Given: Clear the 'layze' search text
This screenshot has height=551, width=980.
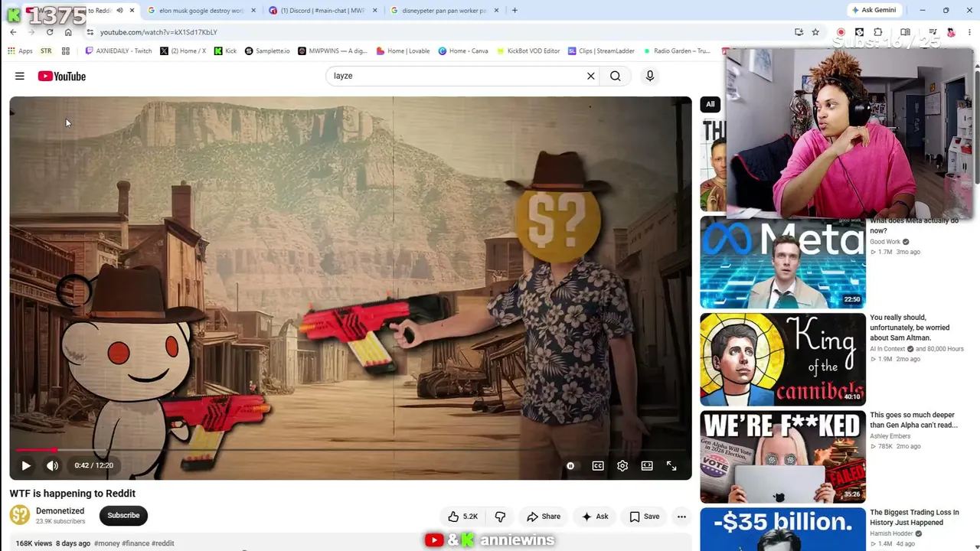Looking at the screenshot, I should point(590,76).
